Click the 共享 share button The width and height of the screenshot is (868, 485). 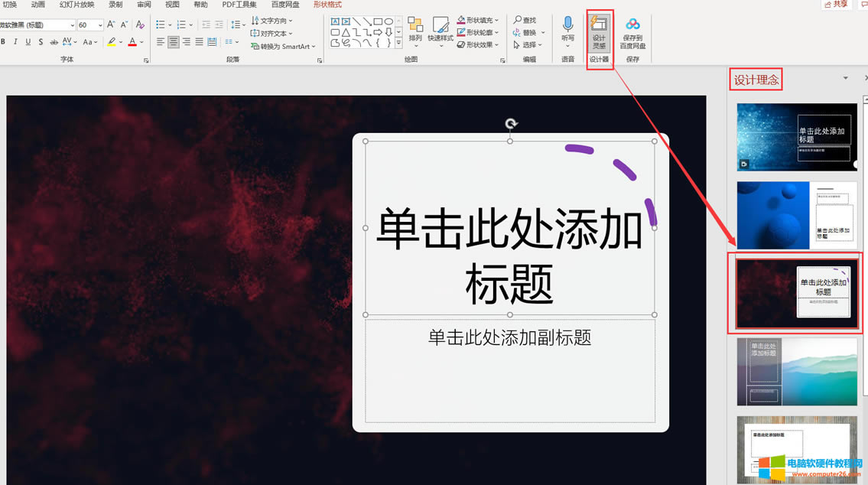(836, 5)
